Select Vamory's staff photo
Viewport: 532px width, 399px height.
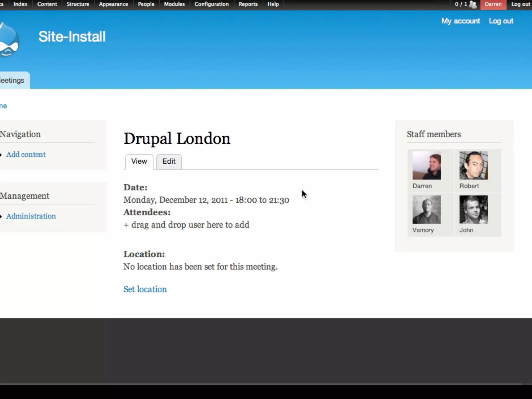[427, 210]
